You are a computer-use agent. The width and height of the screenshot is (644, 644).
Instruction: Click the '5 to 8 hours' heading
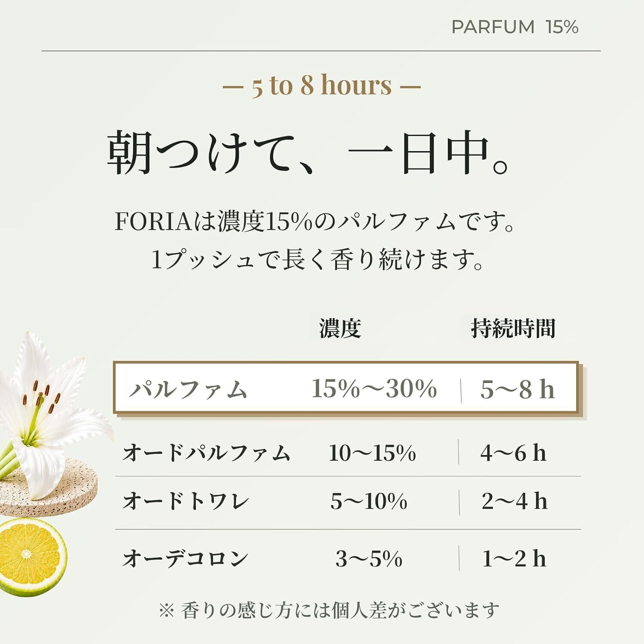[322, 85]
